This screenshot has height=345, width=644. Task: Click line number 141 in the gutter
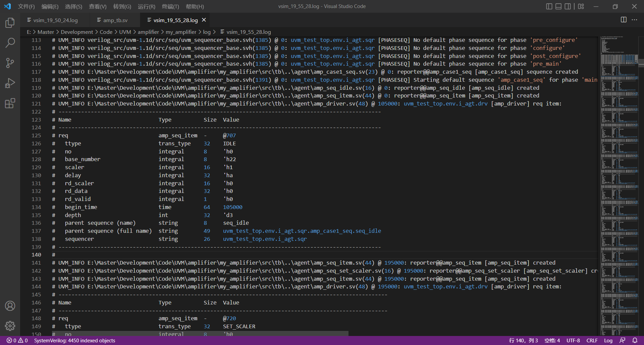(x=36, y=263)
